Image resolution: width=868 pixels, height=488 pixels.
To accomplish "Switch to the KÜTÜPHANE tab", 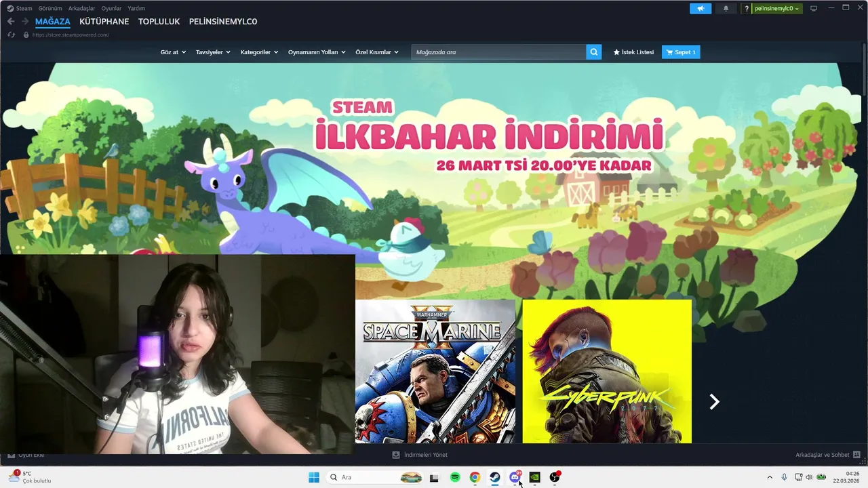I will coord(104,22).
